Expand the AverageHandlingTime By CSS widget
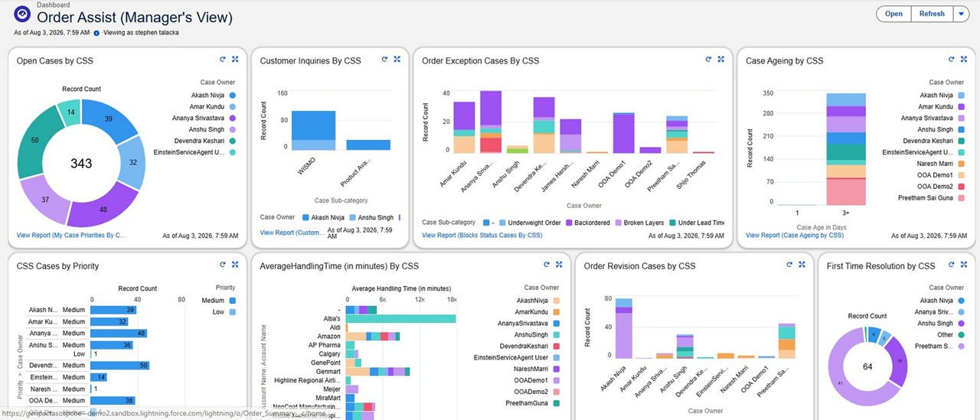The height and width of the screenshot is (420, 980). 559,265
